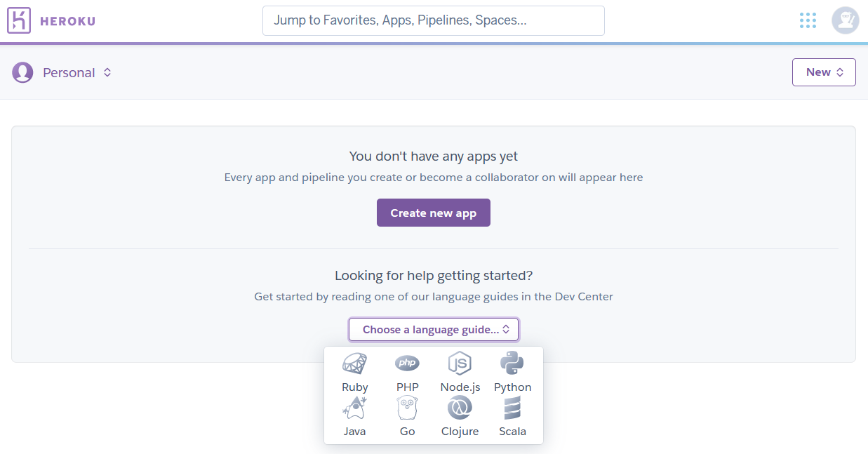Select the PHP language guide icon

(x=407, y=363)
